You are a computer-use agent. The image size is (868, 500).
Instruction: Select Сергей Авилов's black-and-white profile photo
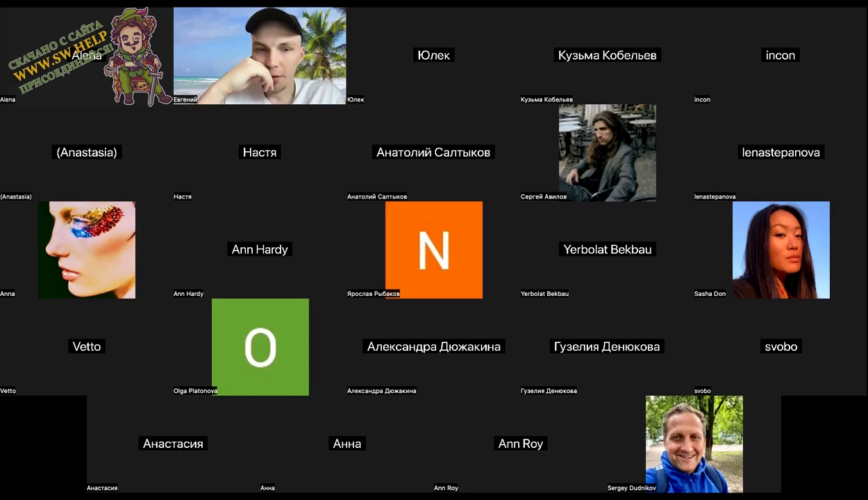[608, 153]
